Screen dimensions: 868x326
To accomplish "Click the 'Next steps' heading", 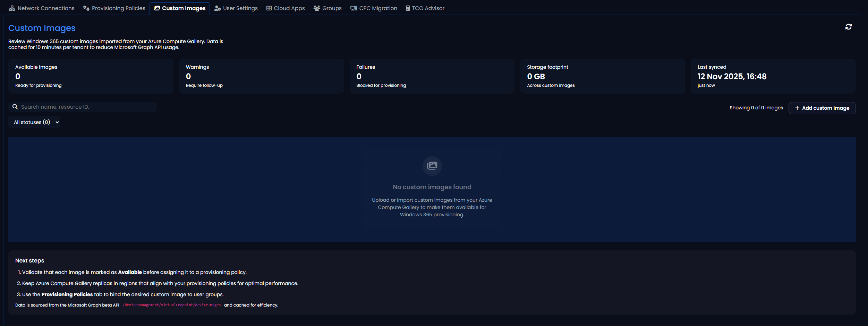I will [x=29, y=261].
